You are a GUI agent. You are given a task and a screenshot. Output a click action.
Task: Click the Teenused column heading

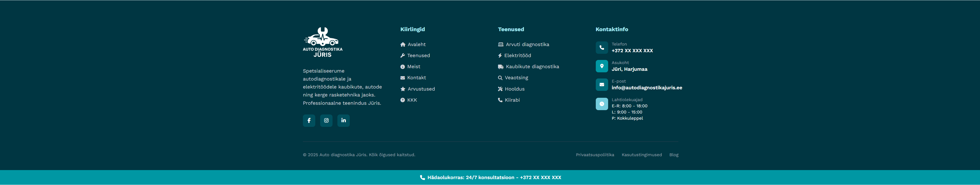click(x=511, y=29)
